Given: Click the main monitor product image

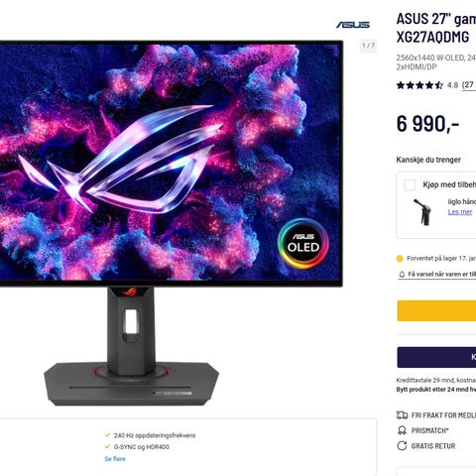Looking at the screenshot, I should pyautogui.click(x=171, y=223).
